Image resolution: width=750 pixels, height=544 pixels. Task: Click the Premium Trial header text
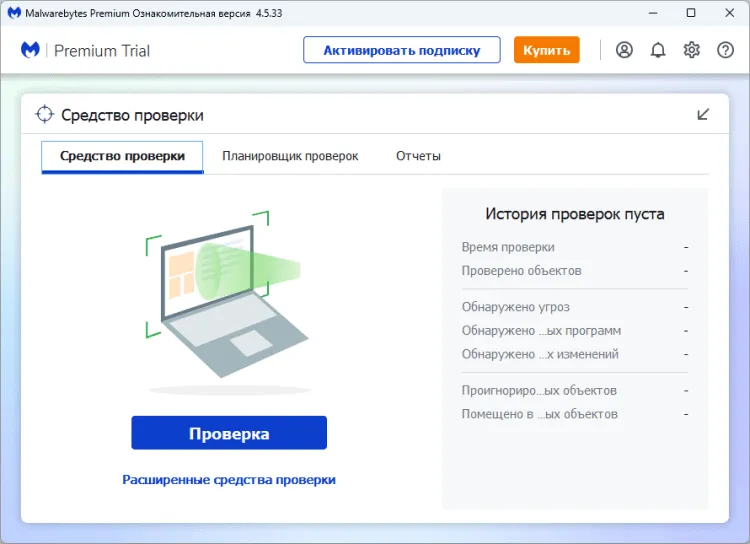coord(102,51)
